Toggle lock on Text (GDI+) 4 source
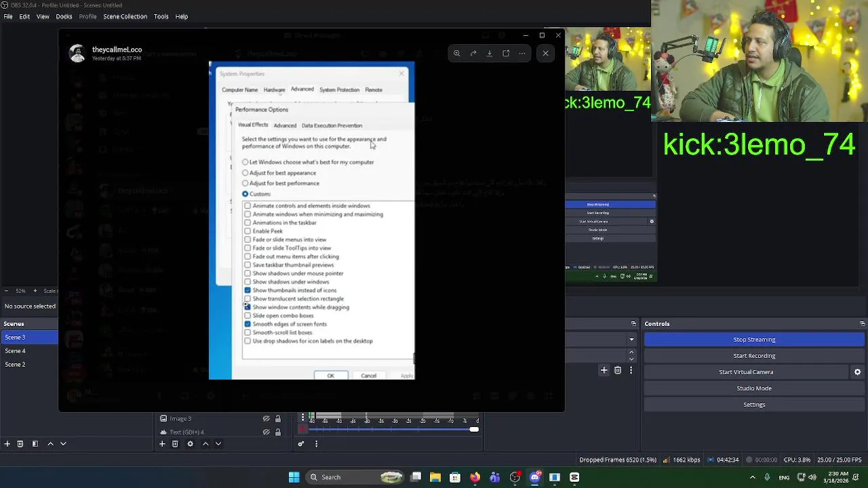 [278, 432]
